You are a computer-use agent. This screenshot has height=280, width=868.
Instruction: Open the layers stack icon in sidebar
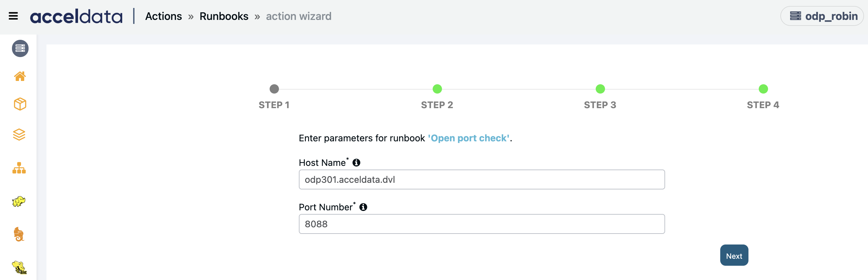tap(19, 135)
